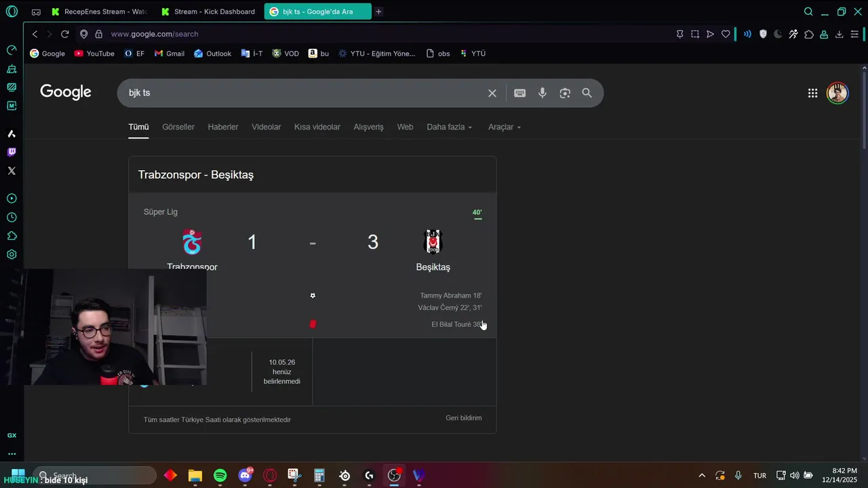Open Google apps grid
The width and height of the screenshot is (868, 488).
[x=812, y=93]
